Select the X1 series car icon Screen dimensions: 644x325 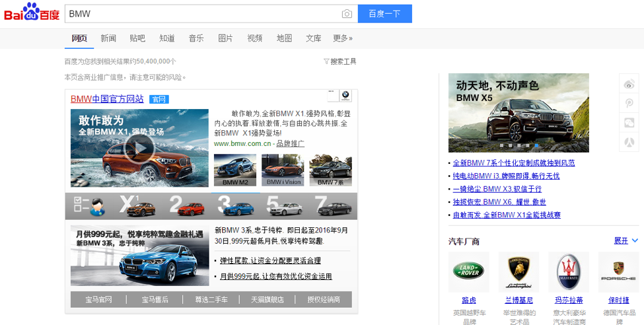click(x=138, y=206)
